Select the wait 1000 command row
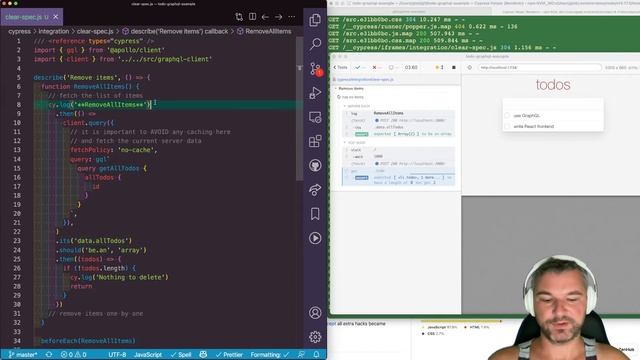Viewport: 640px width, 360px height. coord(398,157)
